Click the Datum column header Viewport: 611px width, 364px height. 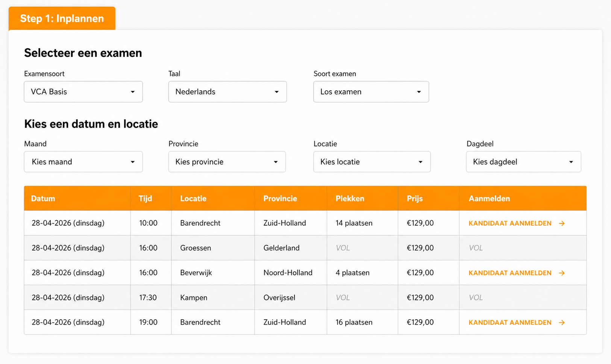pos(43,199)
